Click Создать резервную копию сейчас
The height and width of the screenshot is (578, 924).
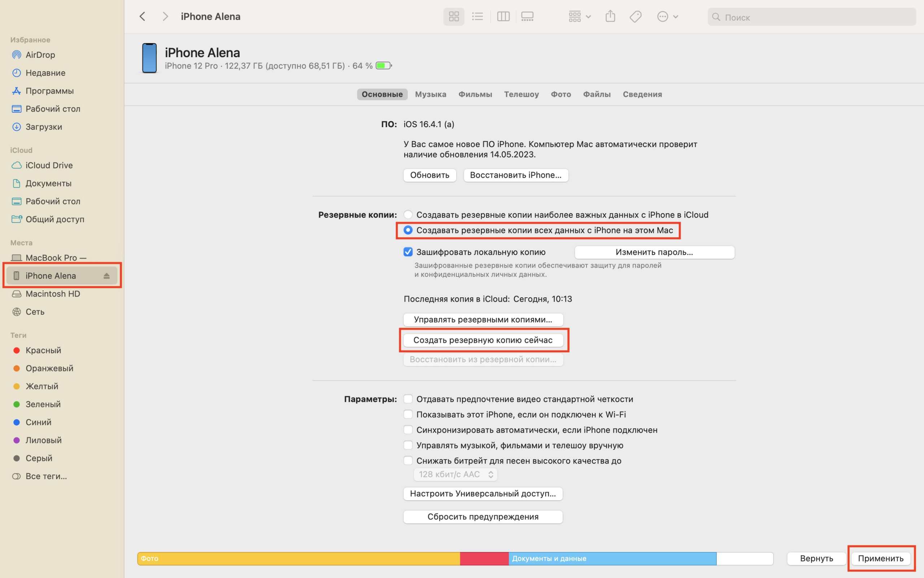point(483,340)
